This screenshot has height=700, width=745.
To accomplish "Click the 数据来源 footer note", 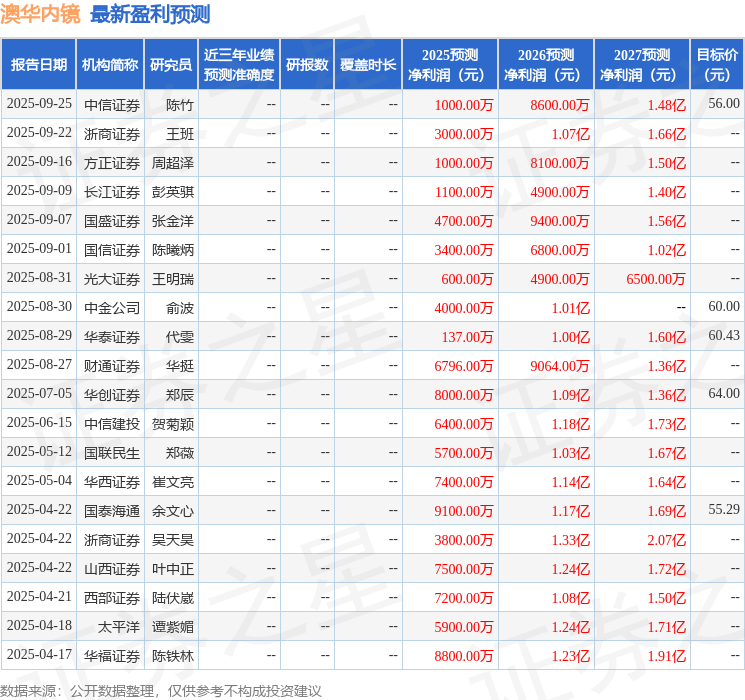I will pos(161,690).
